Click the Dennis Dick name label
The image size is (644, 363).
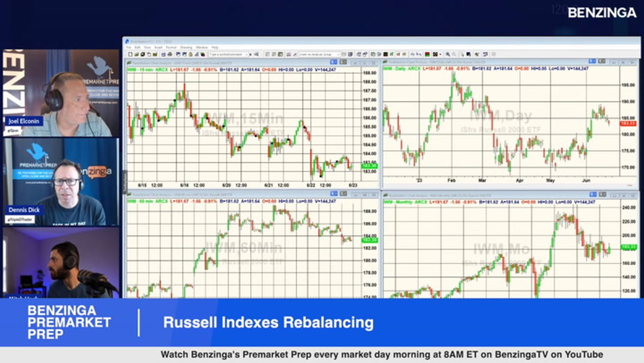coord(24,210)
